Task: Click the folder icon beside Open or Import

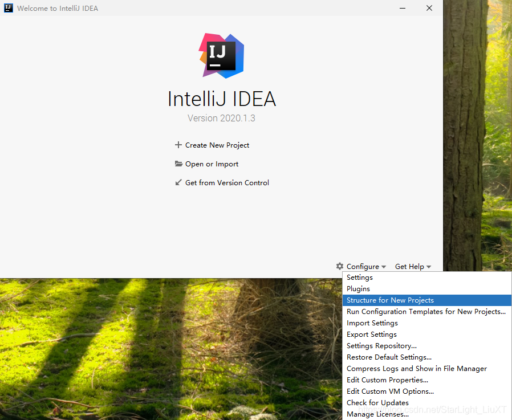Action: point(178,164)
